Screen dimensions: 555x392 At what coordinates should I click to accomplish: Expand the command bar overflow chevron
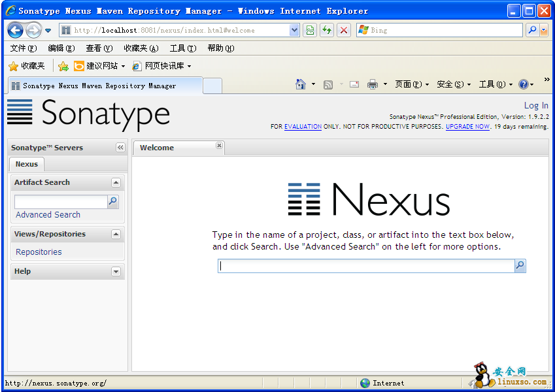click(547, 79)
